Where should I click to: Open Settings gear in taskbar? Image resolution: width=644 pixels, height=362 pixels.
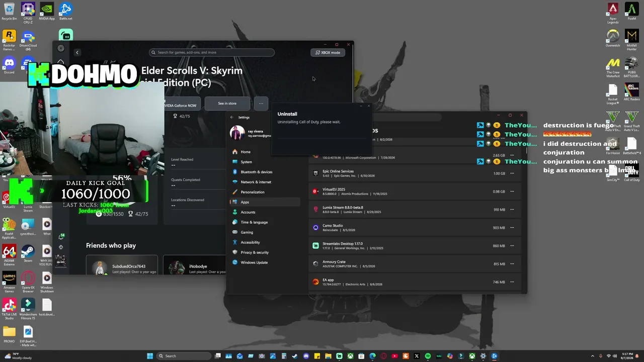[483, 356]
